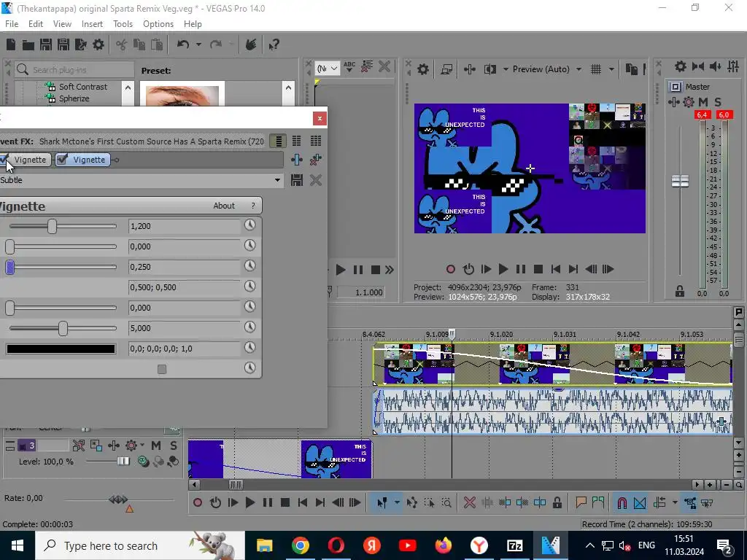Image resolution: width=747 pixels, height=560 pixels.
Task: Lock the event with the padlock icon
Action: (557, 503)
